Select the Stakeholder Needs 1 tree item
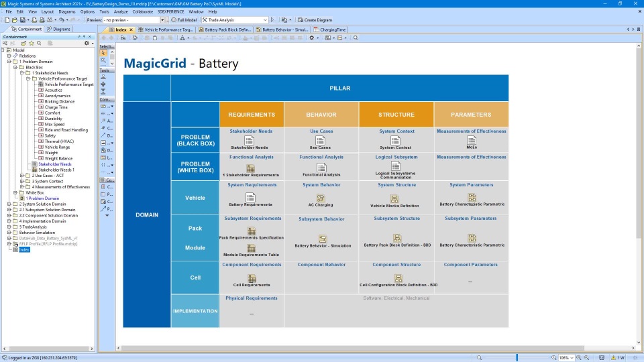The height and width of the screenshot is (362, 644). pyautogui.click(x=56, y=170)
